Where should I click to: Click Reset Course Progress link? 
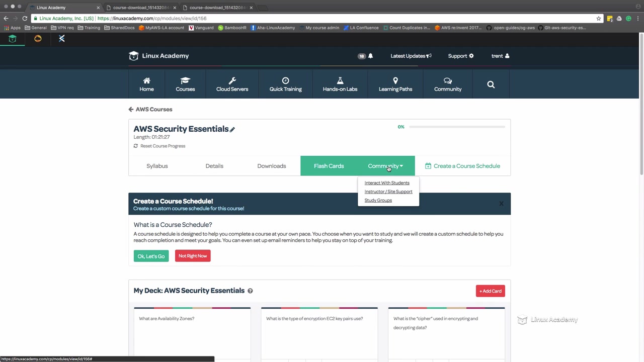[x=159, y=146]
